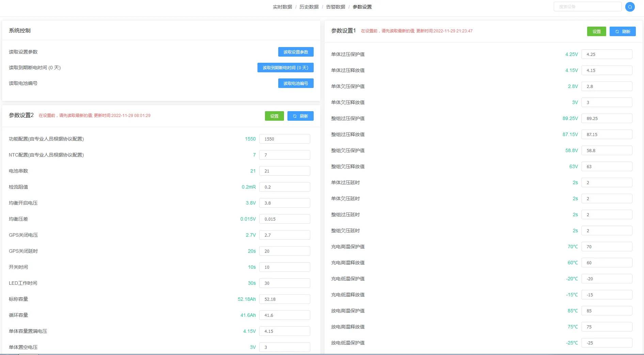Open the 告警数据 tab
The width and height of the screenshot is (644, 355).
(x=335, y=7)
